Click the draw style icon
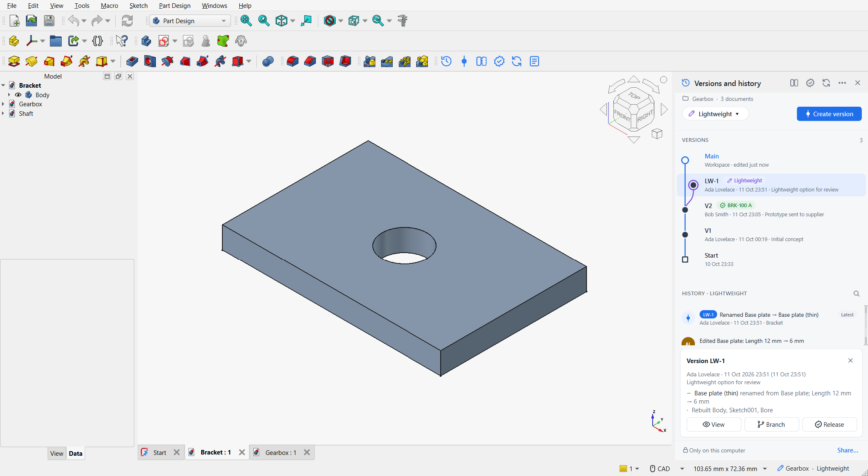This screenshot has height=476, width=868. (x=329, y=21)
